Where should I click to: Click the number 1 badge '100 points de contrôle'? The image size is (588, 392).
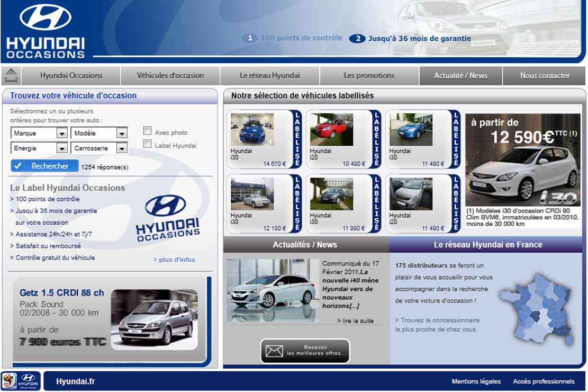tap(249, 38)
